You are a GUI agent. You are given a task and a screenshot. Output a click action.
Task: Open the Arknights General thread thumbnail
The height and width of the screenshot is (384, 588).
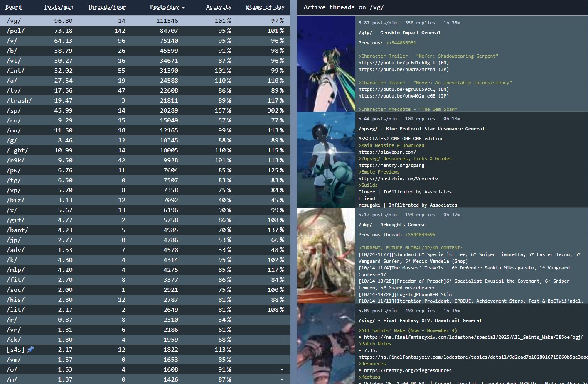click(326, 256)
